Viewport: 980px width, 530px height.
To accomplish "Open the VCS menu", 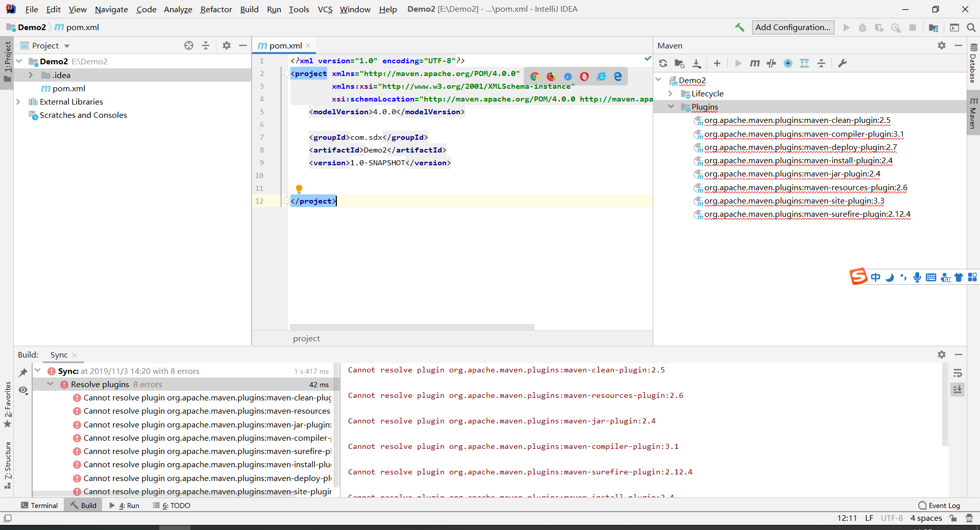I will [x=325, y=9].
